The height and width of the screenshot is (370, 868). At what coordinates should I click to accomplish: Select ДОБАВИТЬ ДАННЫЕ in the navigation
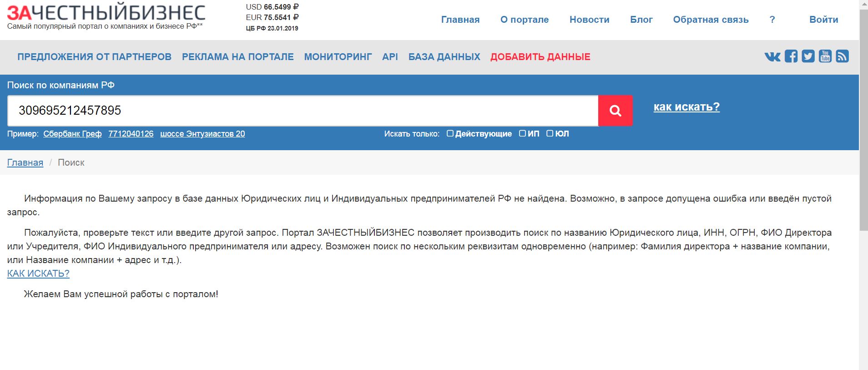pyautogui.click(x=540, y=57)
